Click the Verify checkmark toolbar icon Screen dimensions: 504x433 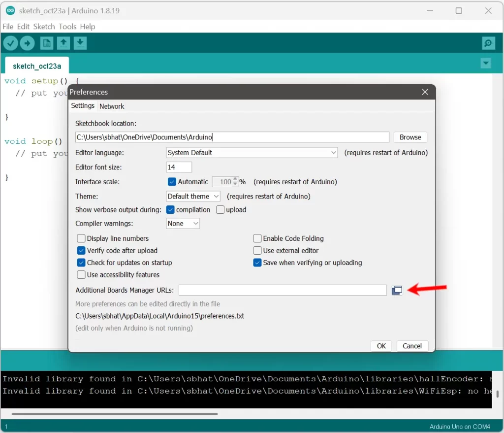(10, 43)
